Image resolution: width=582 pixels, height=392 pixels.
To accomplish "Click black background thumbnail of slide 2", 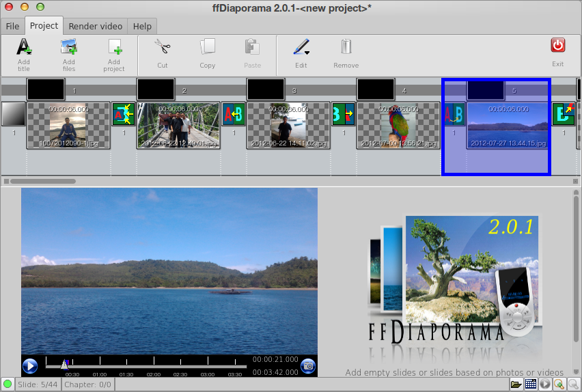I will (x=156, y=89).
